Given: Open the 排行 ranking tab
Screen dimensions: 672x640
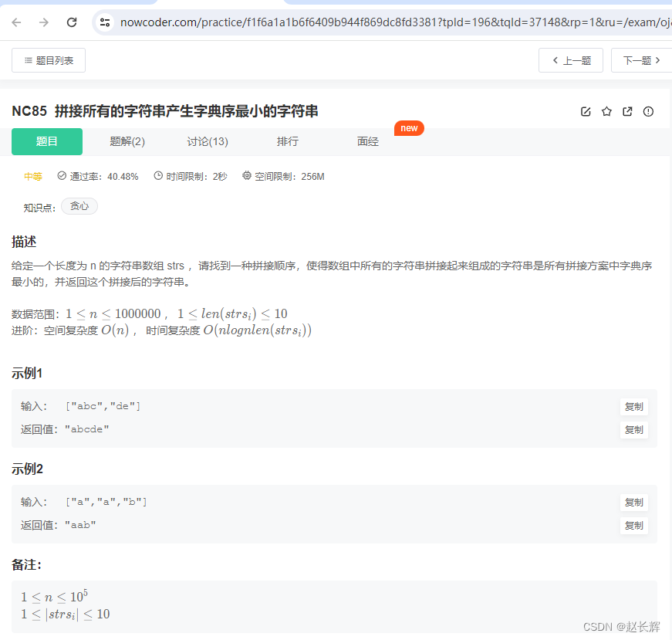Looking at the screenshot, I should tap(288, 141).
